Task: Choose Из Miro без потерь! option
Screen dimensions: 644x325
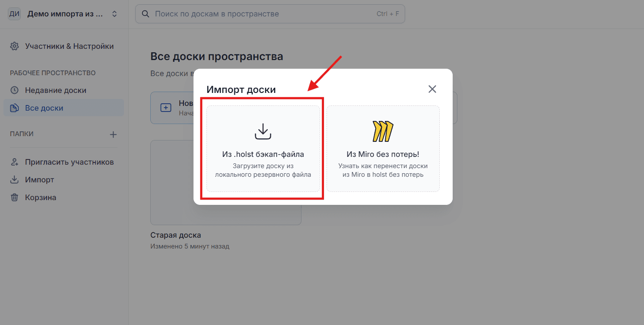Action: click(383, 154)
